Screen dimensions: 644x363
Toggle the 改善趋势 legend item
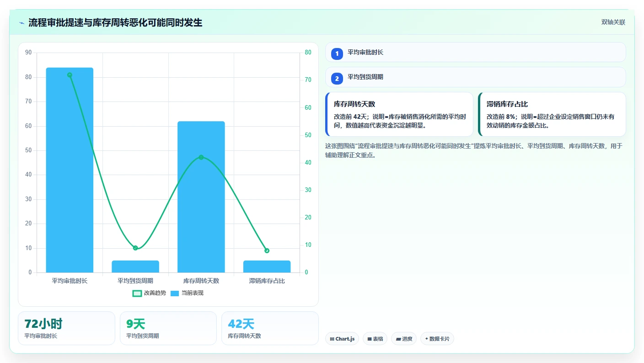149,293
